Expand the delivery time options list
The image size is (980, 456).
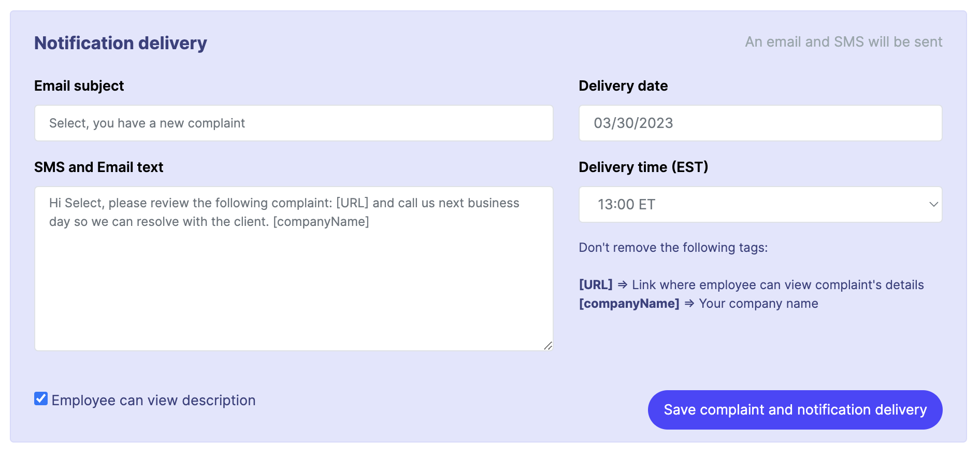point(760,205)
